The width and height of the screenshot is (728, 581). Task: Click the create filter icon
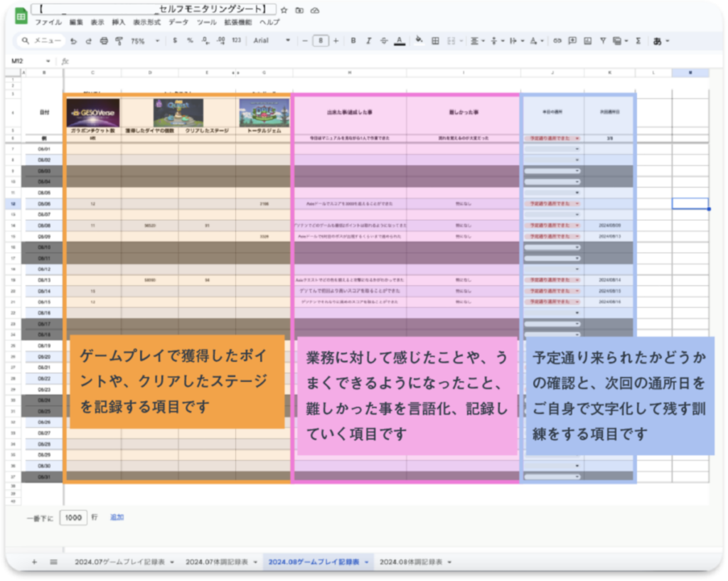click(x=603, y=41)
